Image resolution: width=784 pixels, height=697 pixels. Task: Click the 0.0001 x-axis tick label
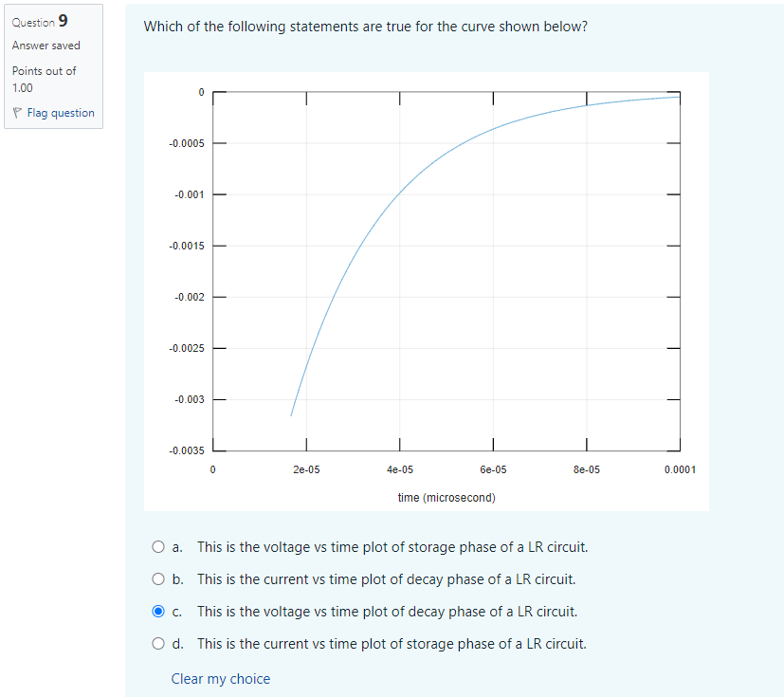679,468
